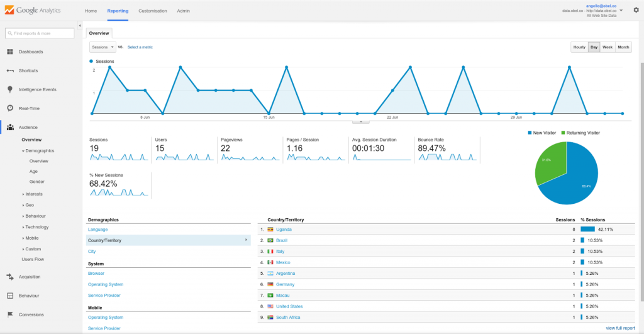This screenshot has width=644, height=334.
Task: Click the Operating System link under Mobile
Action: (x=106, y=318)
